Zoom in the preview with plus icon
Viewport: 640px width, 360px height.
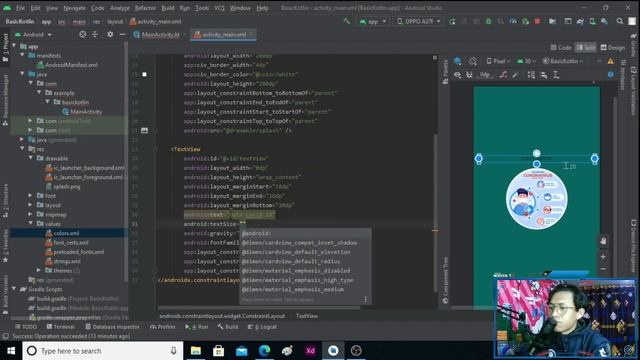[603, 257]
